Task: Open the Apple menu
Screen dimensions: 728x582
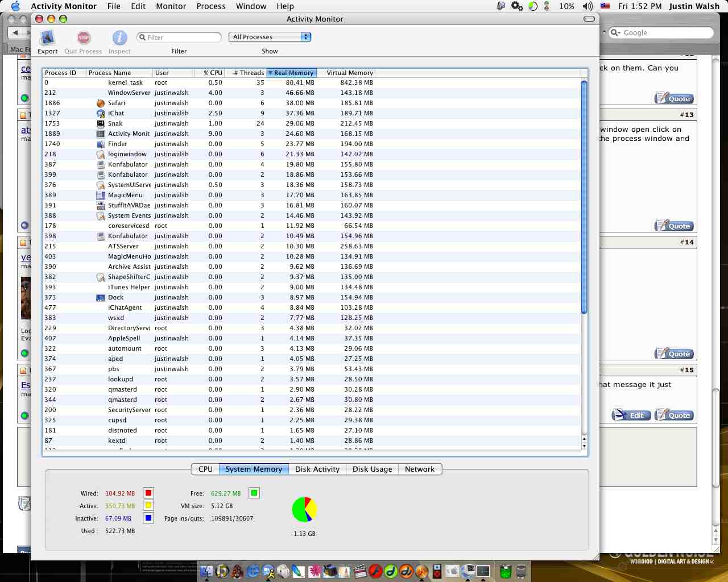Action: pos(15,6)
